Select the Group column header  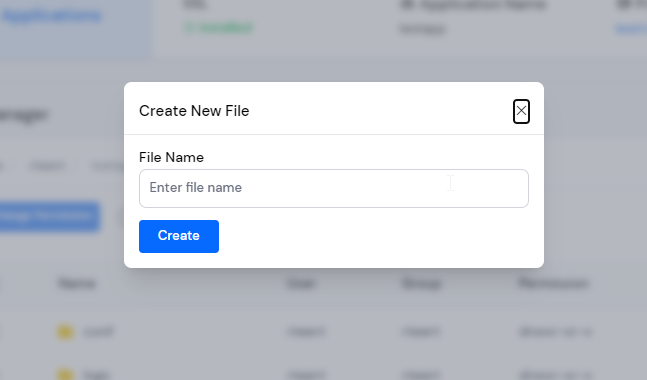pyautogui.click(x=421, y=283)
